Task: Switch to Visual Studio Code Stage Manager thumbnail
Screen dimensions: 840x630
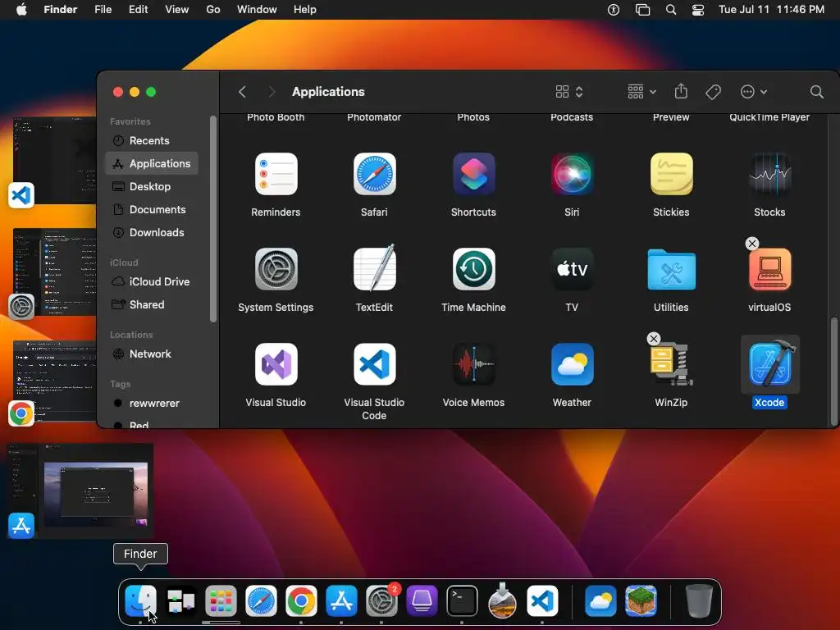Action: point(55,161)
